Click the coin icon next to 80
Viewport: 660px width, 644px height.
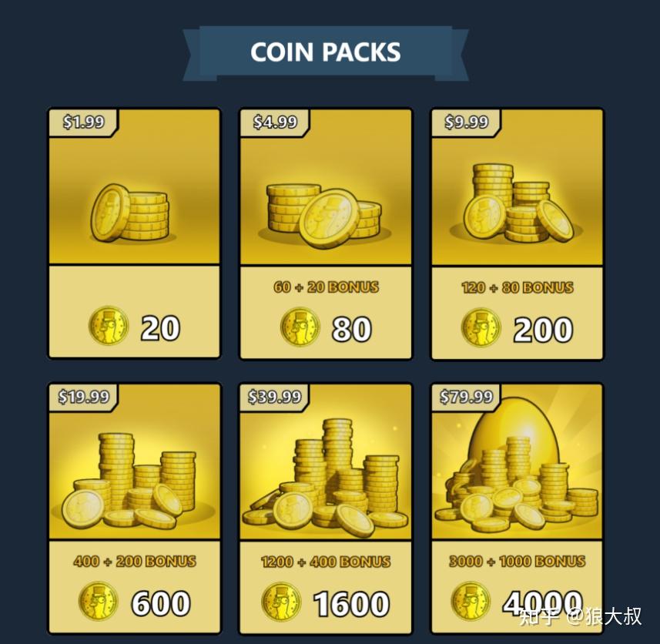tap(300, 327)
